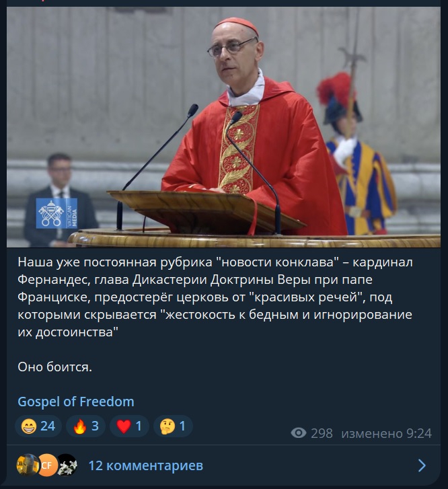React with the grinning face emoji
Image resolution: width=448 pixels, height=489 pixels.
click(38, 426)
